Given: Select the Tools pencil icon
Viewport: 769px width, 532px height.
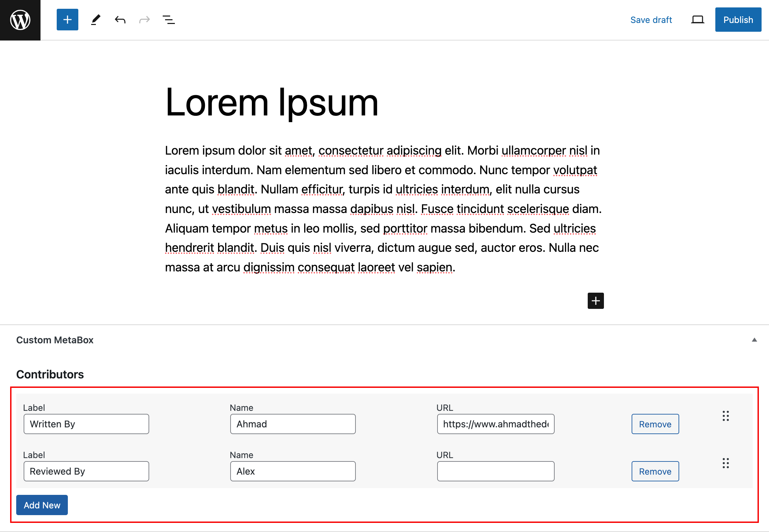Looking at the screenshot, I should tap(96, 20).
